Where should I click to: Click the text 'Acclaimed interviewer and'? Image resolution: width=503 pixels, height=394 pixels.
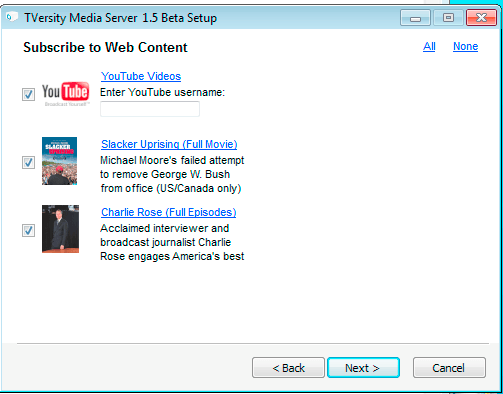pyautogui.click(x=165, y=228)
